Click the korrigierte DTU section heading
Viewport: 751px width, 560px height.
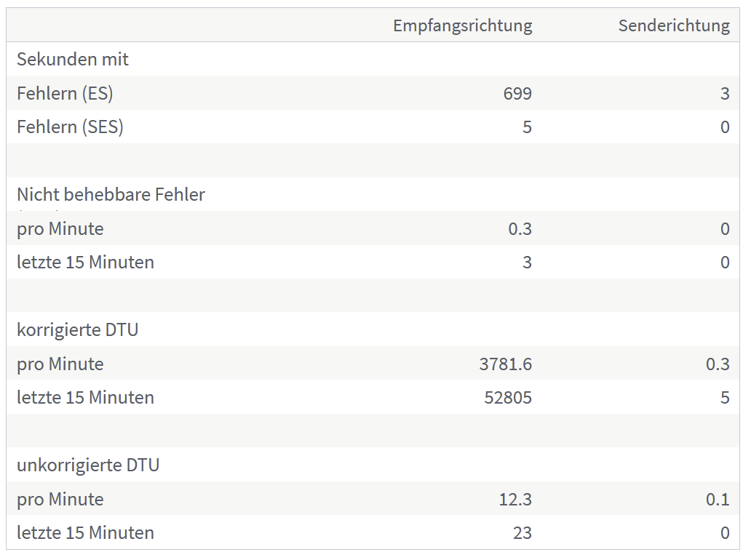point(78,329)
